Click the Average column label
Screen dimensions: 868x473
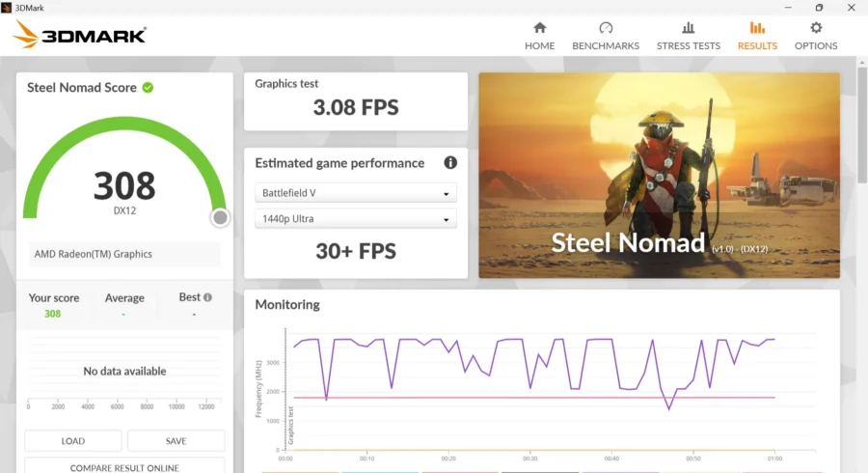pyautogui.click(x=124, y=298)
